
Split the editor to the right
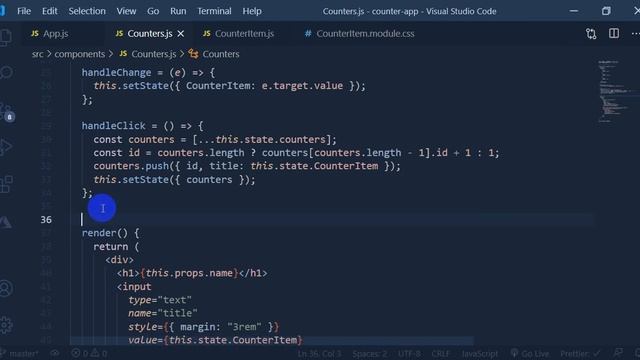(613, 33)
